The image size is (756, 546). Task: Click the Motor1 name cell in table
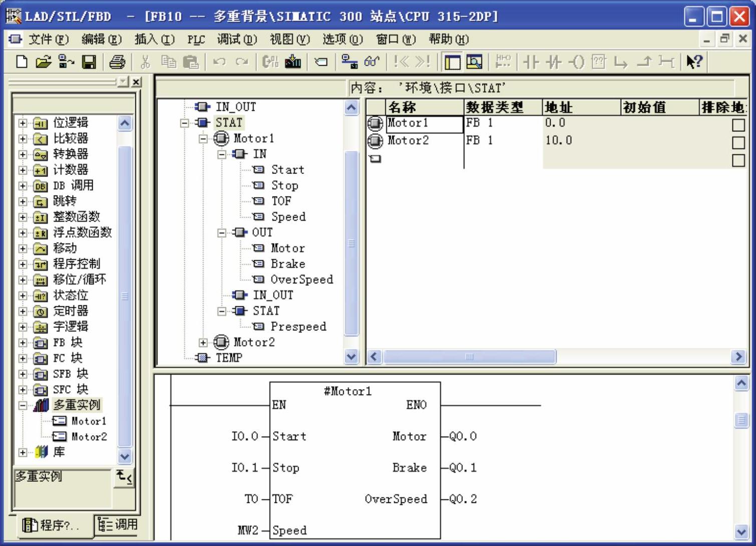425,124
